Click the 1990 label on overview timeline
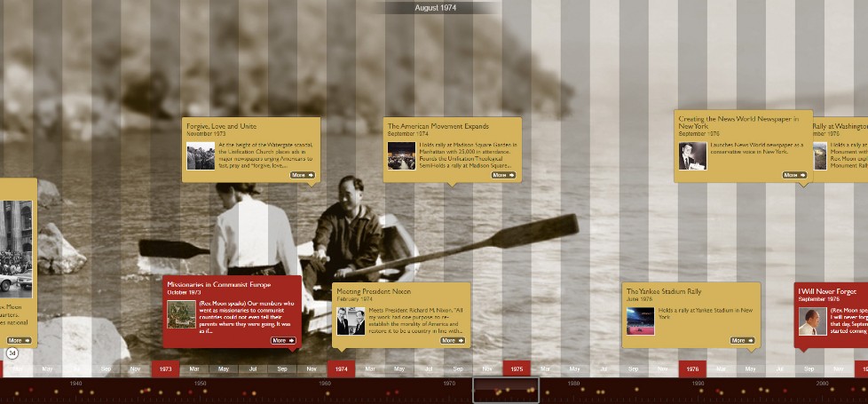 coord(698,384)
